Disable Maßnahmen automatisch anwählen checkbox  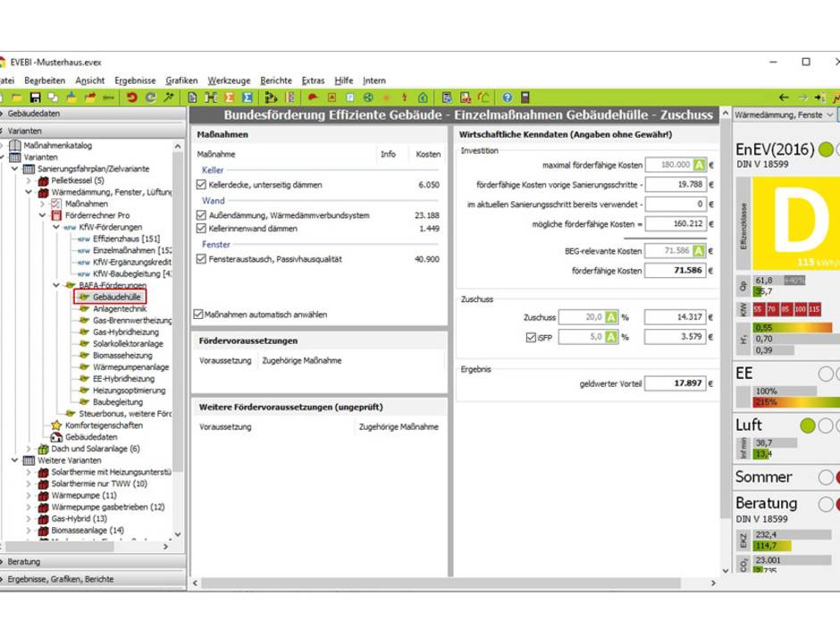tap(198, 315)
